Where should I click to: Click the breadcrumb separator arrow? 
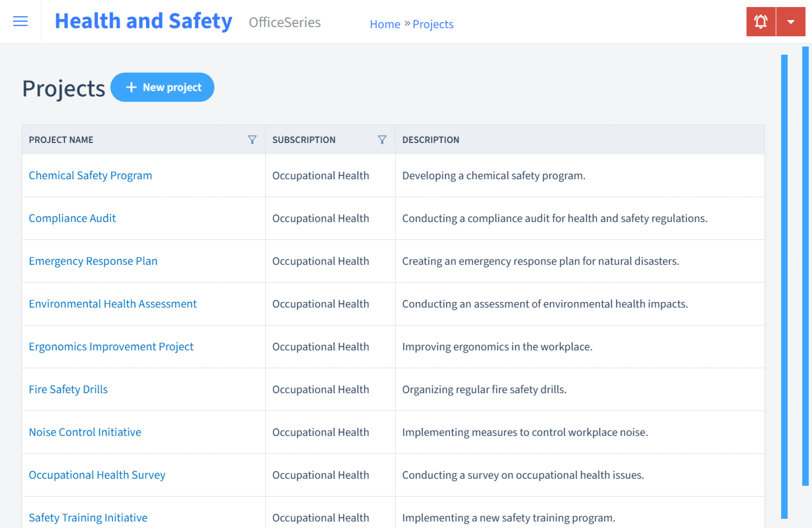(x=406, y=23)
